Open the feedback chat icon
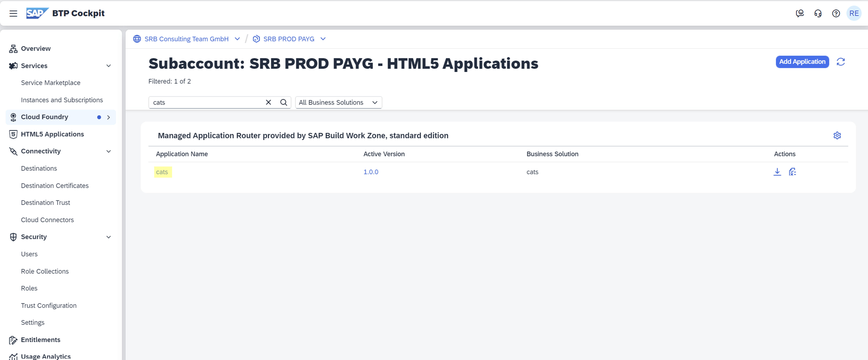 click(800, 14)
